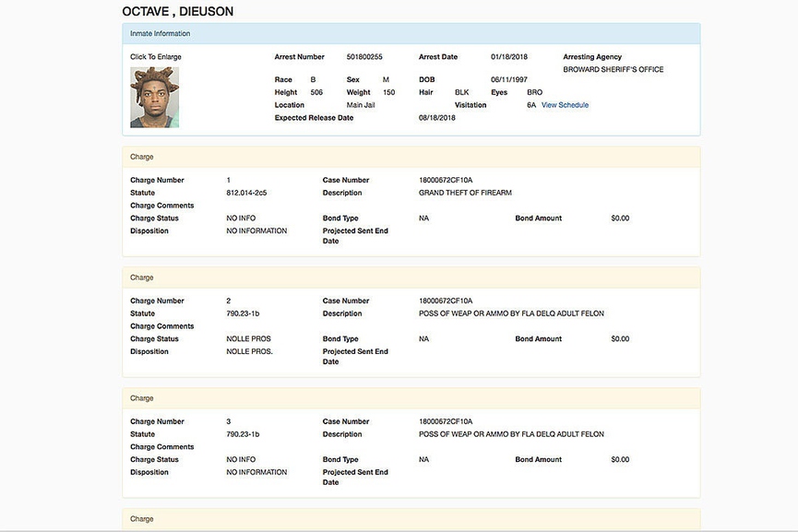Select the Inmate Information panel header
Screen dimensions: 798x532
tap(411, 33)
